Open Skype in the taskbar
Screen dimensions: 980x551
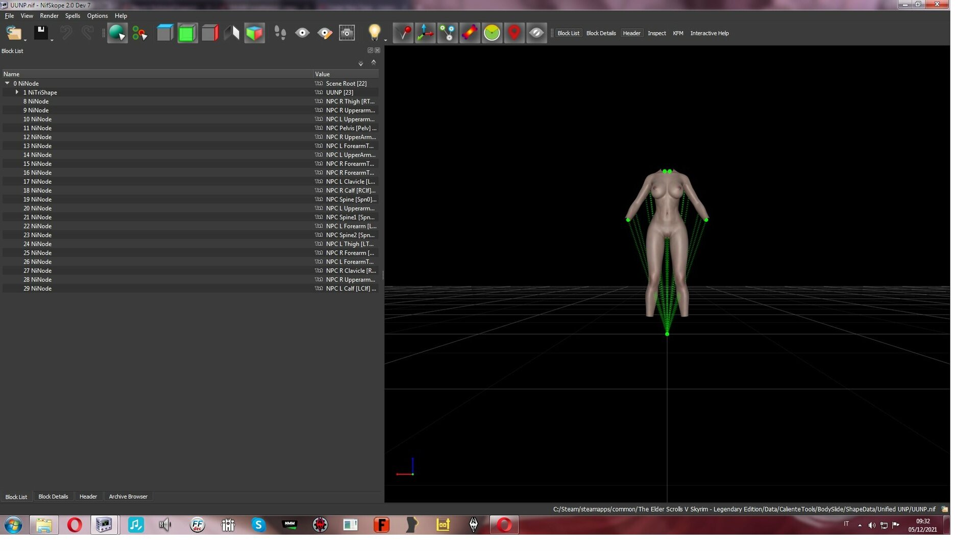[258, 525]
